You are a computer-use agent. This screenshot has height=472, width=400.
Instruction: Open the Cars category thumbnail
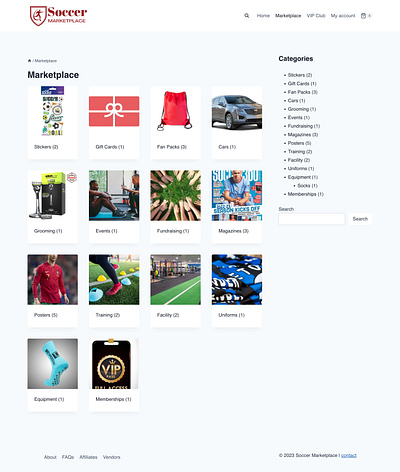pos(237,111)
